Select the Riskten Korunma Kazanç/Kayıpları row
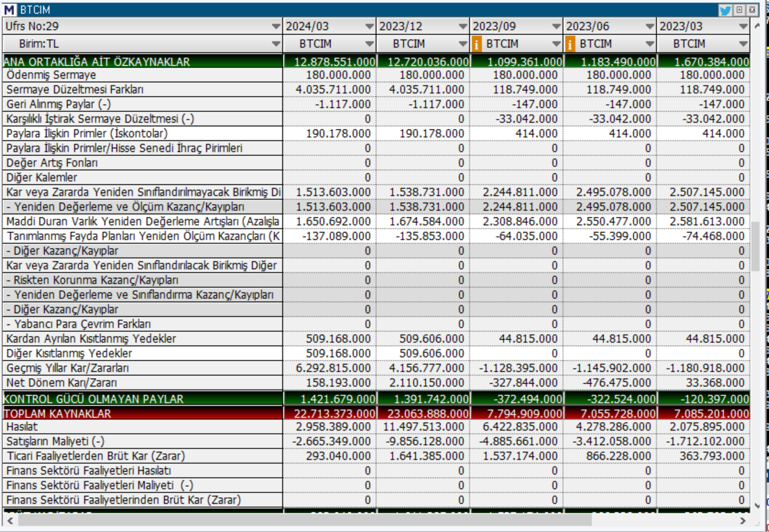Viewport: 769px width, 532px height. tap(143, 280)
